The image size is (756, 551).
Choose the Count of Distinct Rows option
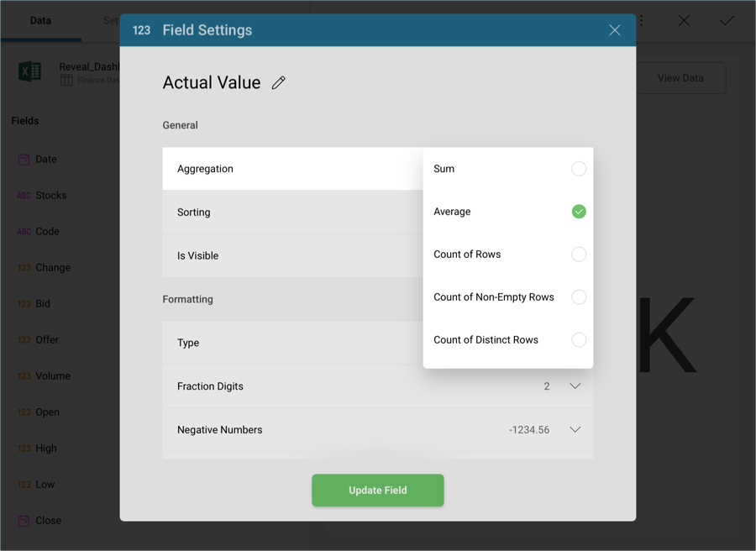pos(579,340)
